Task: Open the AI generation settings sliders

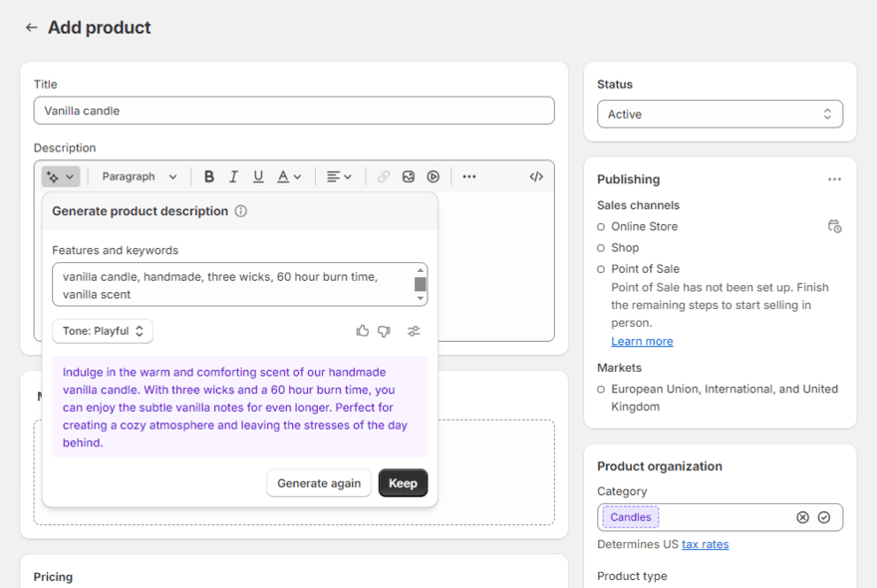Action: [414, 331]
